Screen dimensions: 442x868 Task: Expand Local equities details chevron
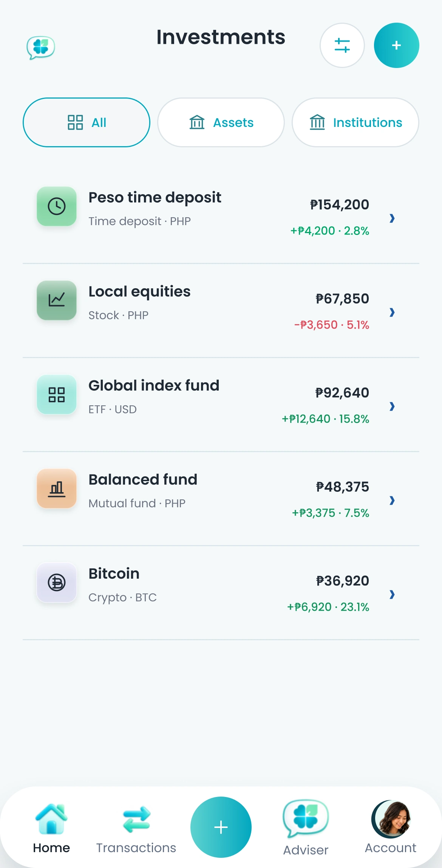coord(392,312)
